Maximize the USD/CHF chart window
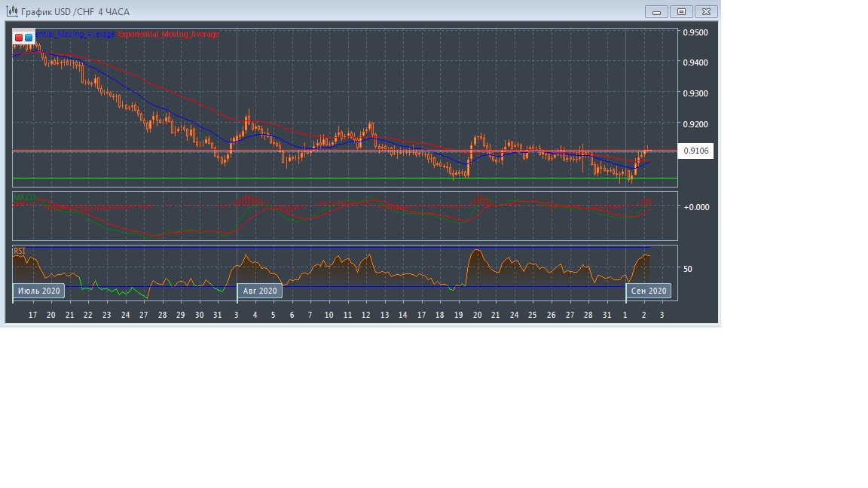This screenshot has width=868, height=488. (681, 12)
